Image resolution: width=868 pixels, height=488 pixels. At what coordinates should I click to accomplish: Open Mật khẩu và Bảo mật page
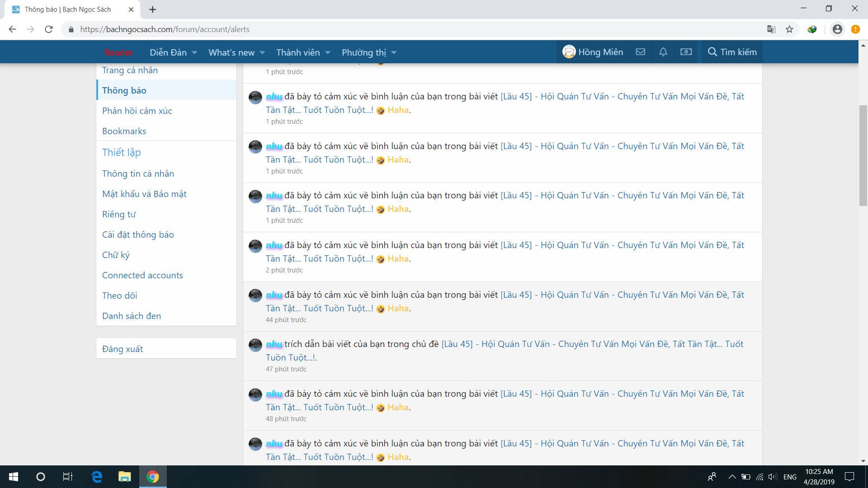coord(144,194)
